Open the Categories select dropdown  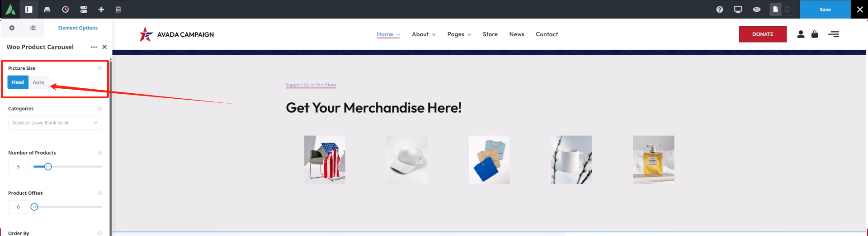coord(55,123)
